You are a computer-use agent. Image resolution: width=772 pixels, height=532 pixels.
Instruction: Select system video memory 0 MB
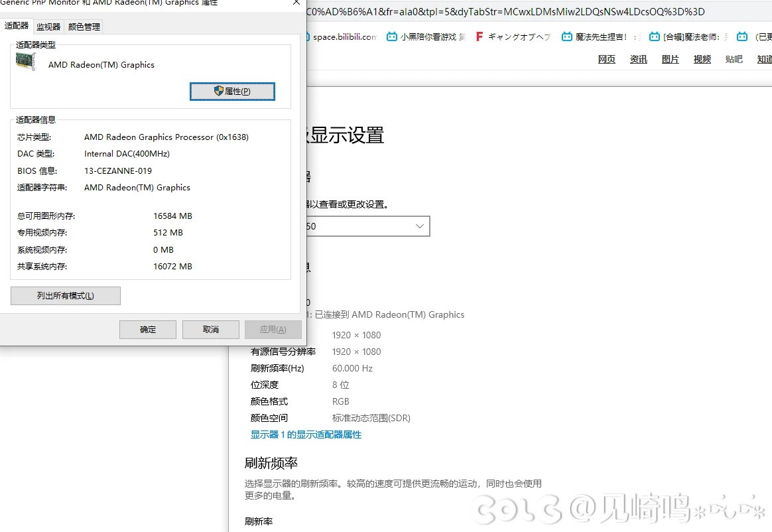(163, 249)
